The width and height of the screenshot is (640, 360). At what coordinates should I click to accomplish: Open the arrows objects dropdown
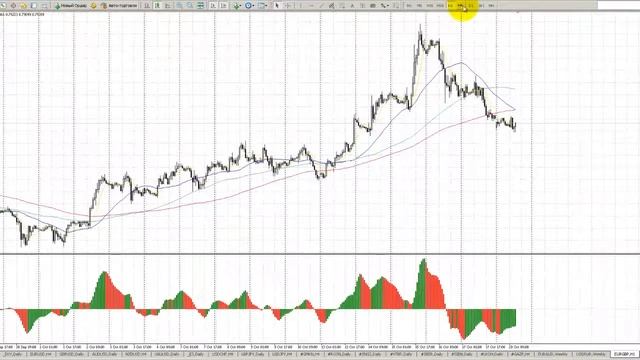tap(384, 6)
